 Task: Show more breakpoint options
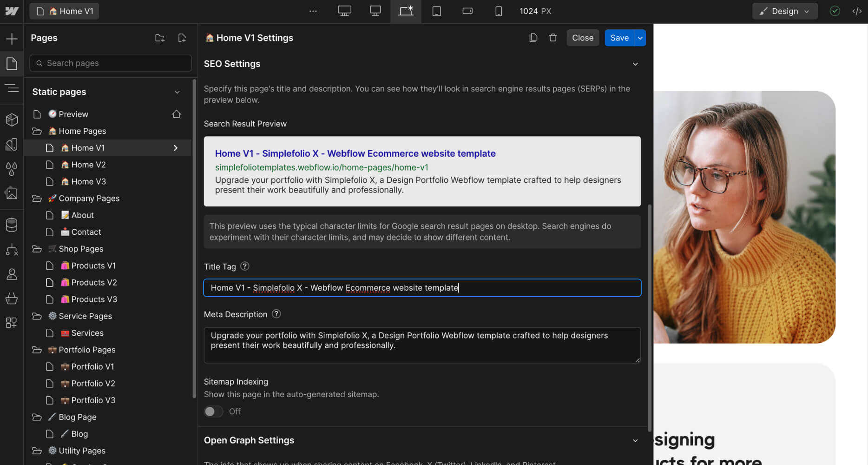313,11
